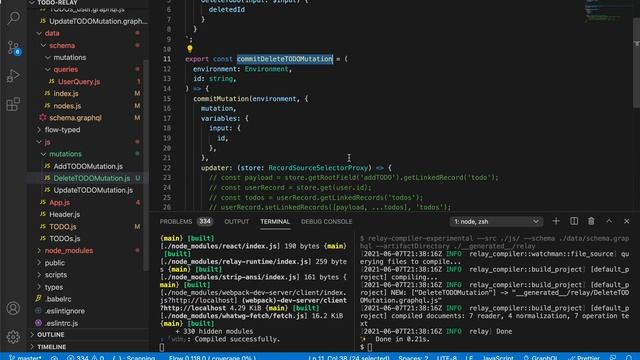Select the TERMINAL tab

pyautogui.click(x=275, y=222)
